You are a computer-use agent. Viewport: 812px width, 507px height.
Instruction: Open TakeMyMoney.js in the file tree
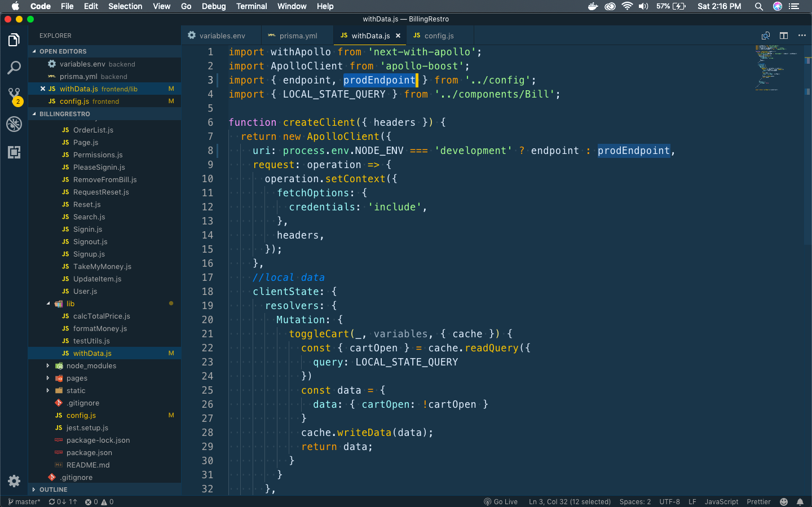click(x=104, y=266)
